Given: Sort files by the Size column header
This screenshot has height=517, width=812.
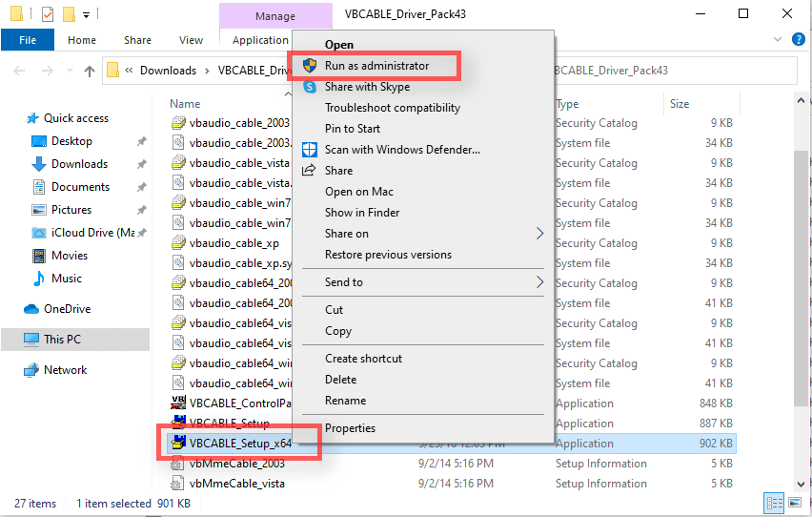Looking at the screenshot, I should [680, 104].
